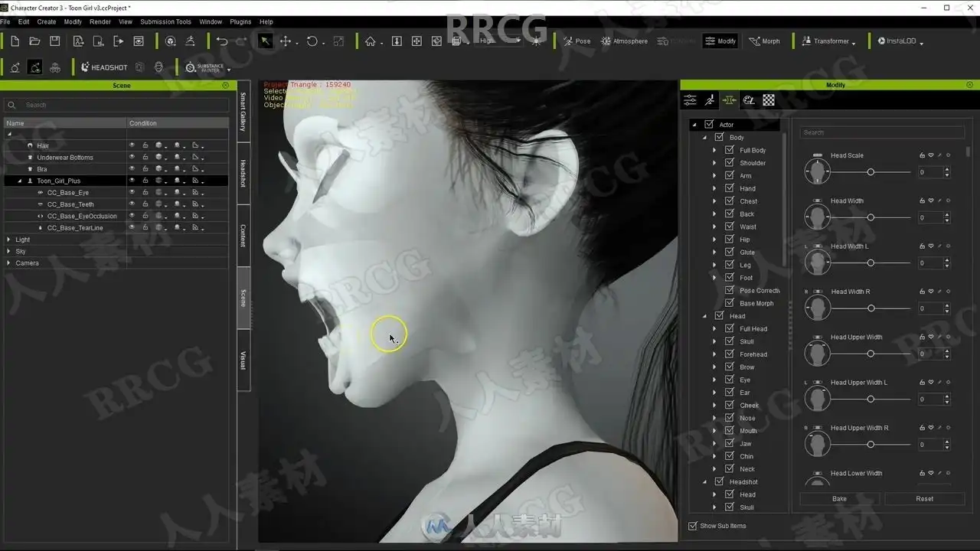Image resolution: width=980 pixels, height=551 pixels.
Task: Activate the Select arrow tool
Action: point(265,41)
